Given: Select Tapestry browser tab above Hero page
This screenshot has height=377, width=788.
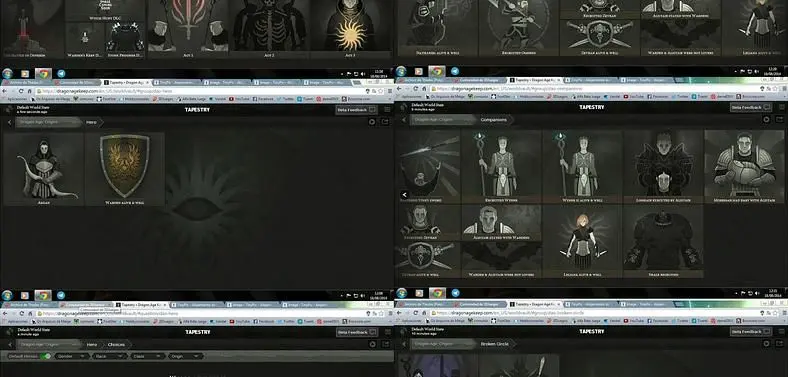Looking at the screenshot, I should 126,82.
